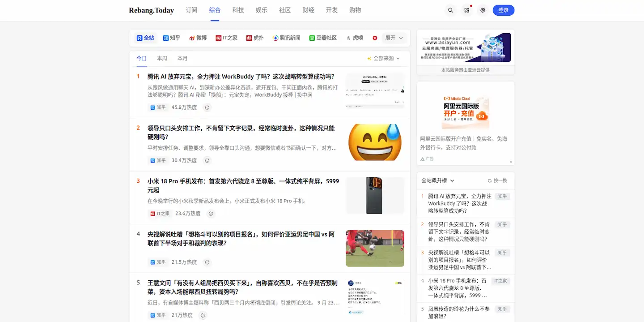Click the 知乎 tag with 30.4万热度
644x322 pixels.
(x=158, y=160)
